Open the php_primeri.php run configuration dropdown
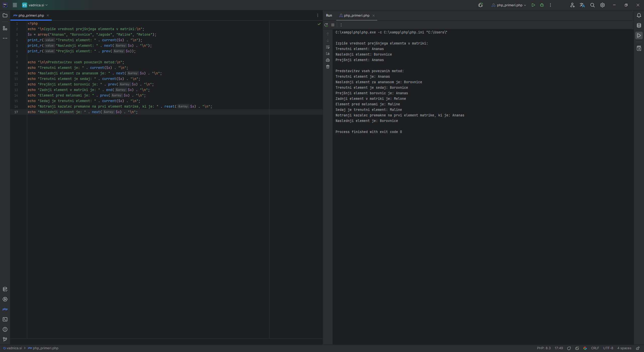 (509, 5)
